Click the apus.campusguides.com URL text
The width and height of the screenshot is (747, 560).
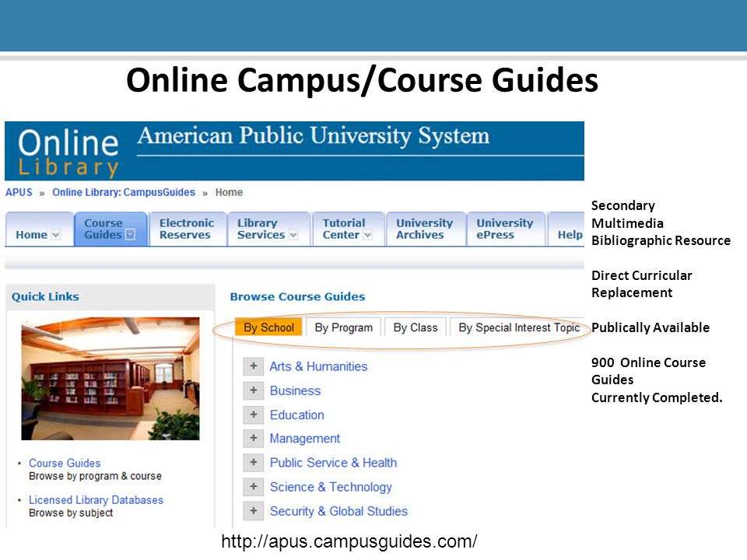(x=349, y=541)
